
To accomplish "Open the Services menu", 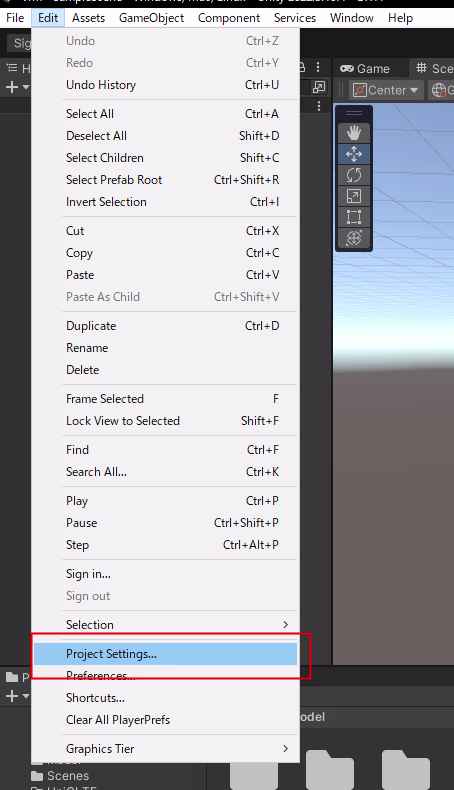I will [295, 18].
